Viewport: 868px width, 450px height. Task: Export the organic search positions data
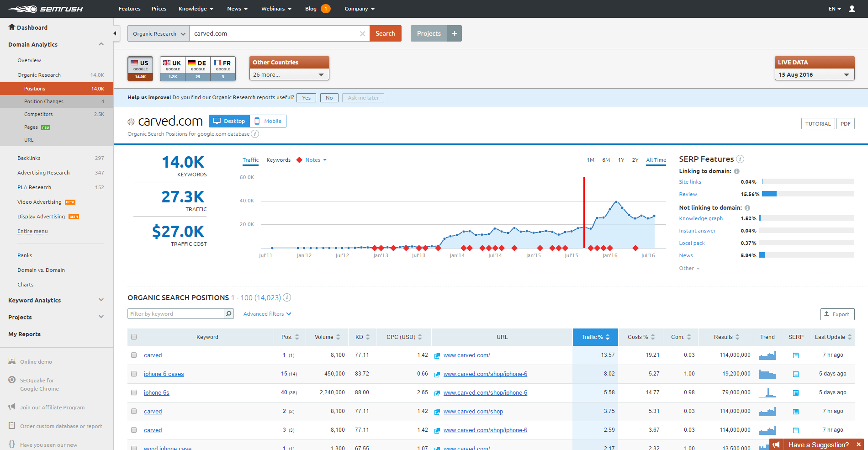(837, 314)
